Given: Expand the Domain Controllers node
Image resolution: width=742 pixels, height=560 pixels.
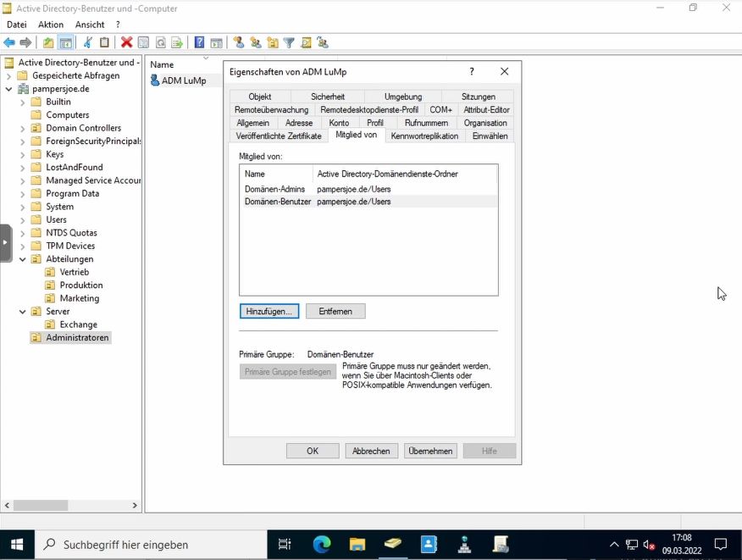Looking at the screenshot, I should [x=22, y=128].
